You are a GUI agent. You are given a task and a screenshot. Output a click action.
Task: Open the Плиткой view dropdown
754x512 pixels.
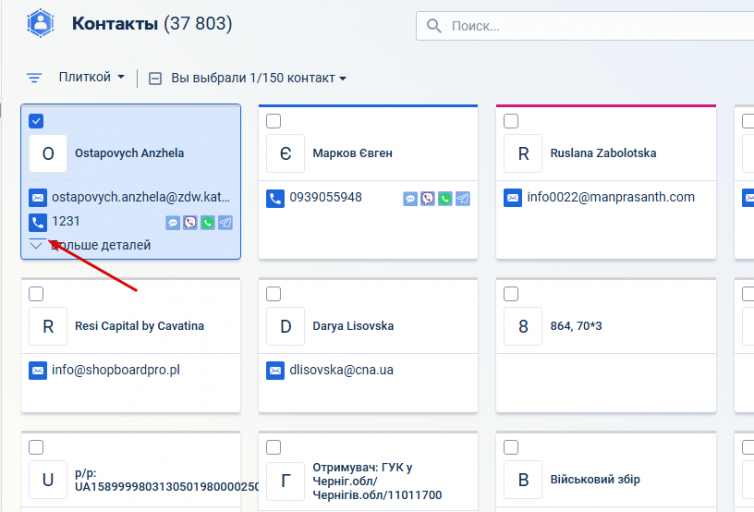click(91, 77)
